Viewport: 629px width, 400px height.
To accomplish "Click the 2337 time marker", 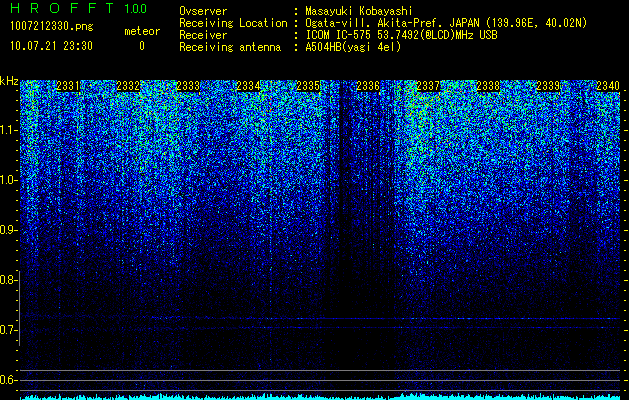I will click(x=428, y=86).
